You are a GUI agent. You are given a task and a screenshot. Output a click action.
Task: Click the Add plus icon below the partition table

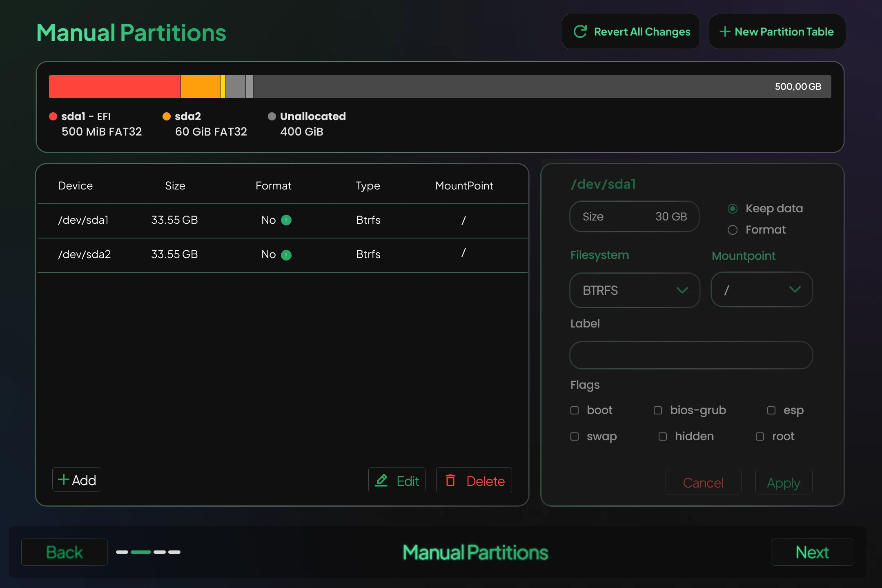(64, 479)
